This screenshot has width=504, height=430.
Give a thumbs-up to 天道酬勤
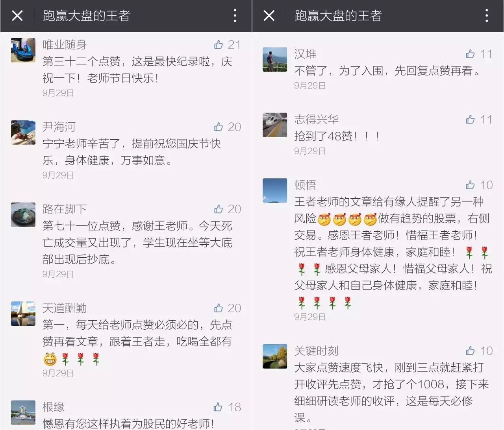coord(219,308)
